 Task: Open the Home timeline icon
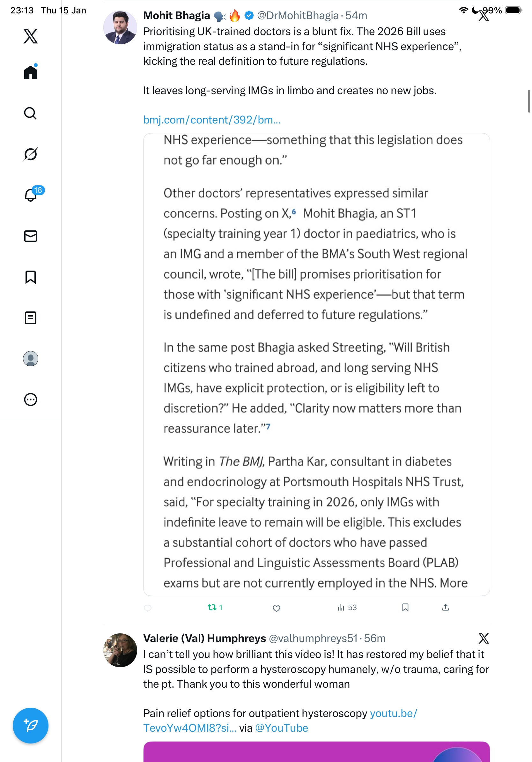(31, 72)
